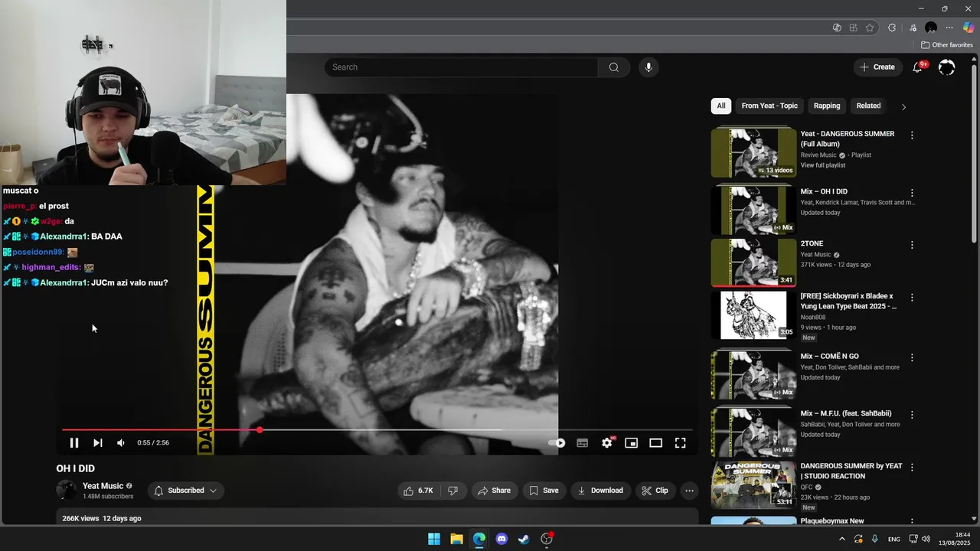The width and height of the screenshot is (980, 551).
Task: Open split screen icon in address bar
Action: click(854, 28)
